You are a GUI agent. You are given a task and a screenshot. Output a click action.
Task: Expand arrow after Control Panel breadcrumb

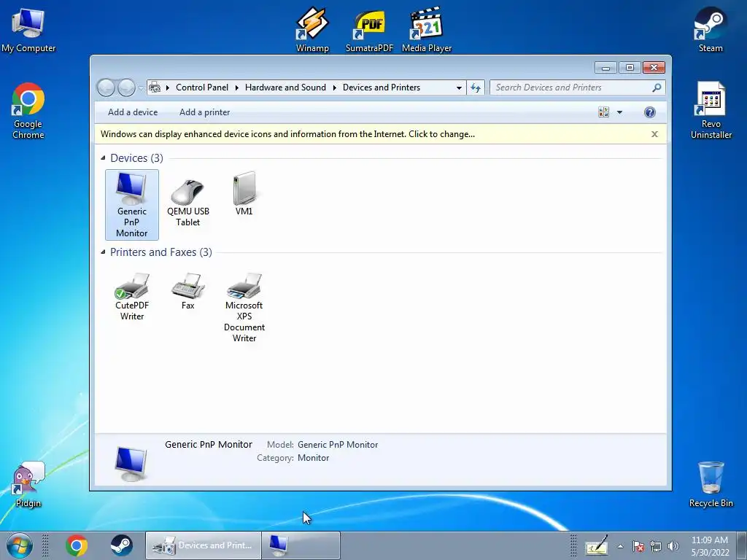tap(237, 87)
